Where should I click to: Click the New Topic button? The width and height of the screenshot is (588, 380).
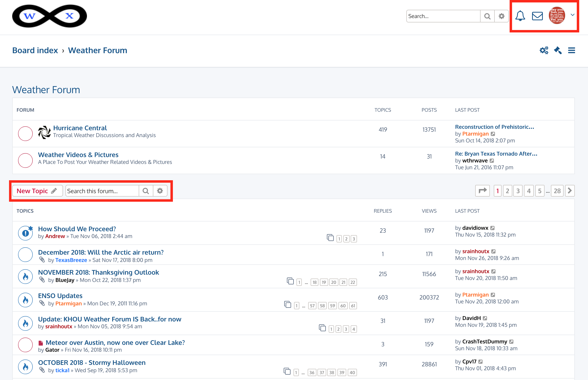37,191
